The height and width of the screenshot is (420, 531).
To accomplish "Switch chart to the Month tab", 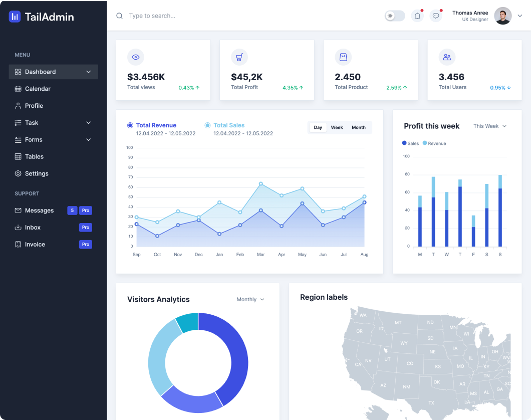I will tap(359, 127).
